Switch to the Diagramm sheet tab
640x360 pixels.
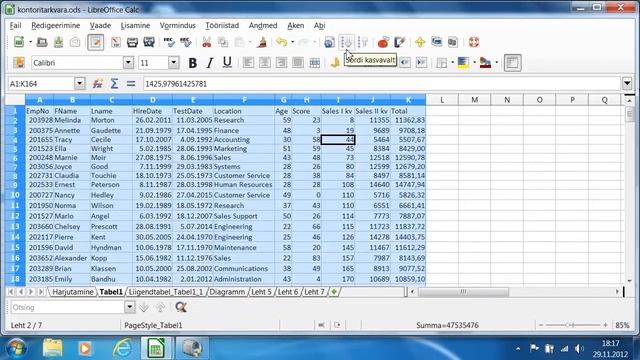pos(227,292)
